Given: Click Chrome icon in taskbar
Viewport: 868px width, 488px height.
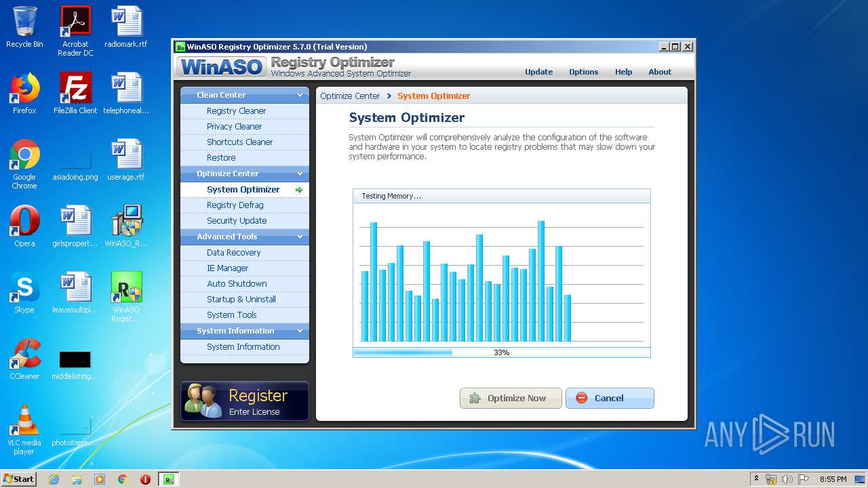Looking at the screenshot, I should coord(123,479).
